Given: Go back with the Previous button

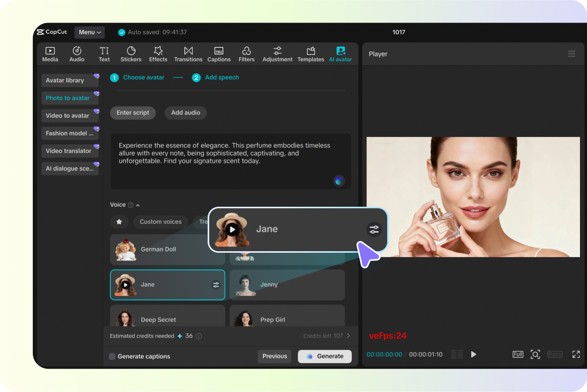Looking at the screenshot, I should click(274, 356).
